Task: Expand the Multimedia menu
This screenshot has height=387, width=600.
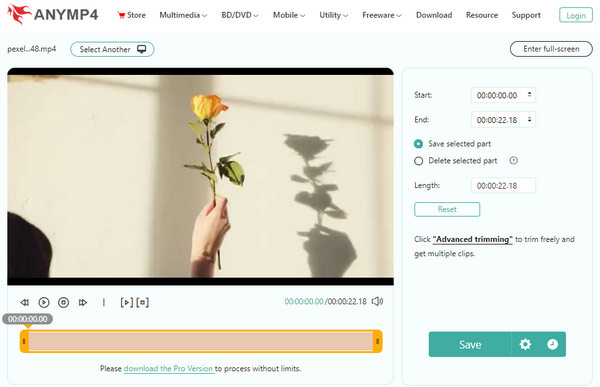Action: 183,15
